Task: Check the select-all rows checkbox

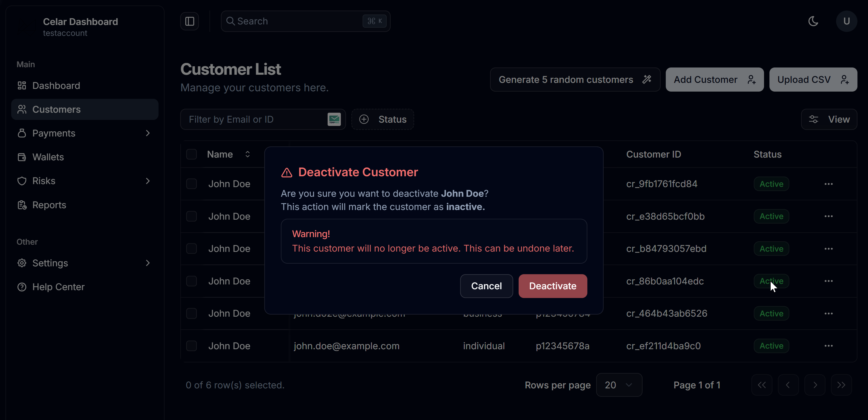Action: tap(191, 154)
